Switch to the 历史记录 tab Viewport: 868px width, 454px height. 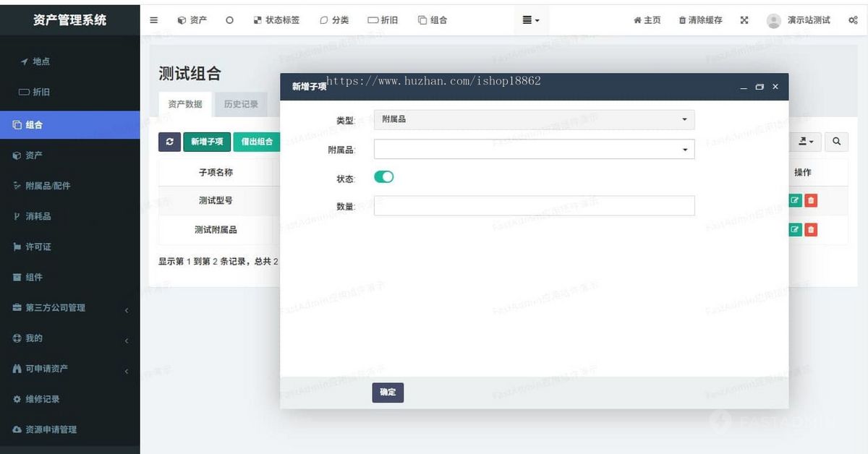pos(242,103)
